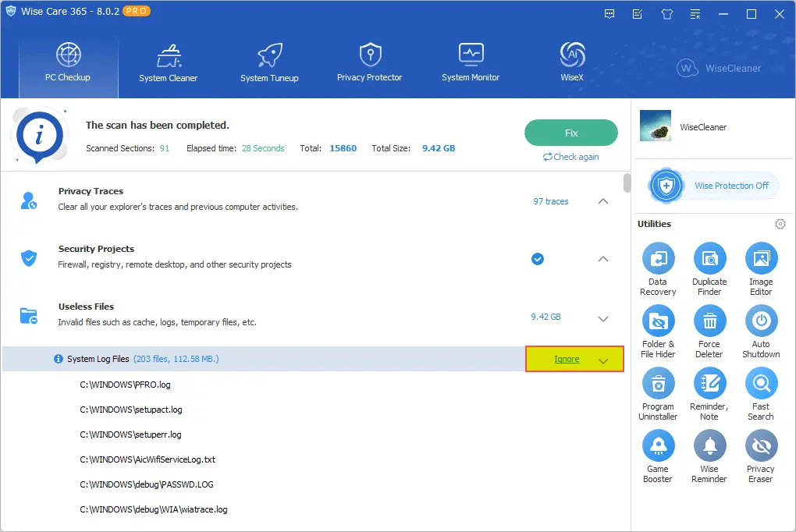796x532 pixels.
Task: Open the WiseX AI tab
Action: click(x=572, y=62)
